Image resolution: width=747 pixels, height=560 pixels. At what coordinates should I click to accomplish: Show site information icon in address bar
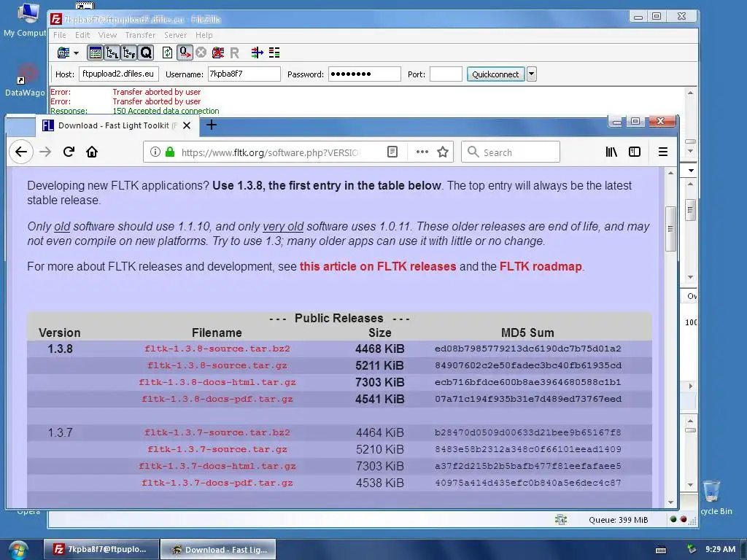(155, 152)
